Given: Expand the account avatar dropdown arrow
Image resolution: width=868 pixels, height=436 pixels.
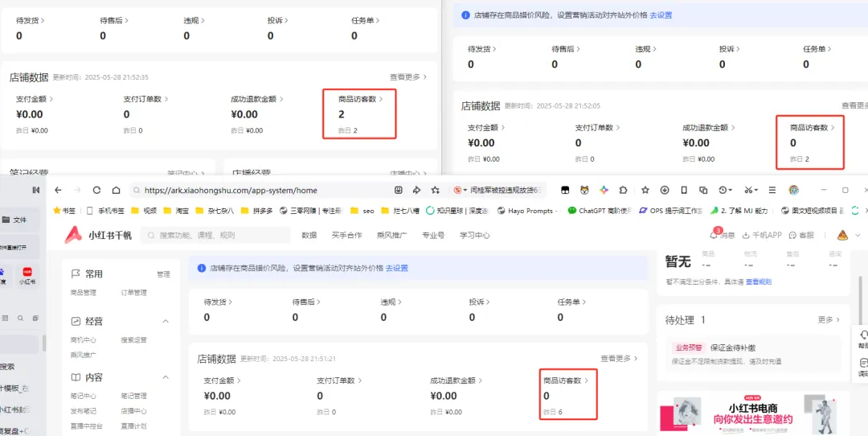Looking at the screenshot, I should (x=858, y=236).
